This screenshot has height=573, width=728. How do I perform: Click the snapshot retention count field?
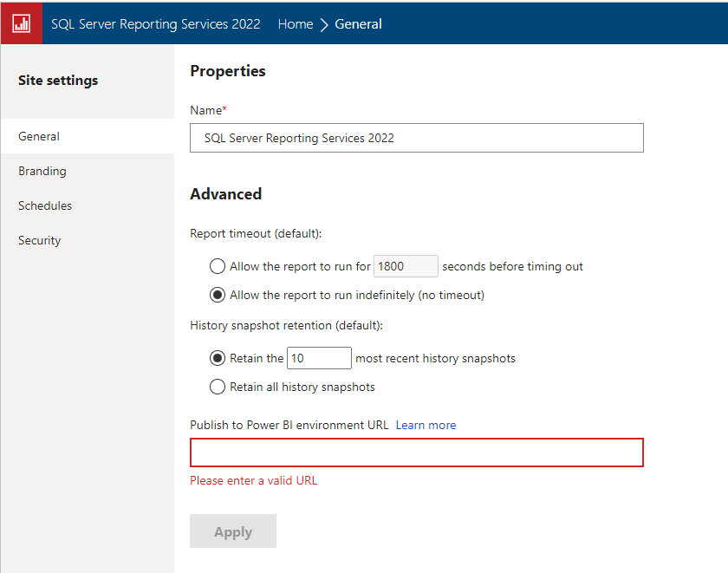click(319, 358)
